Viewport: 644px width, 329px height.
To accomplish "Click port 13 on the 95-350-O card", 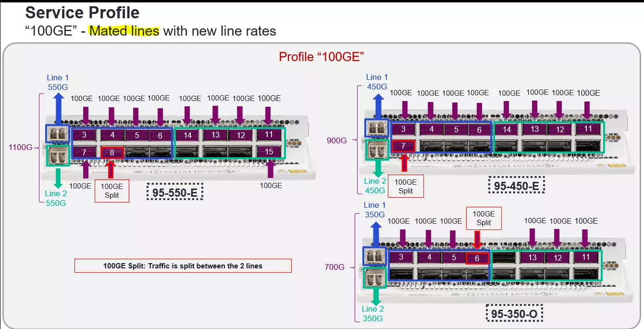I will [x=533, y=258].
